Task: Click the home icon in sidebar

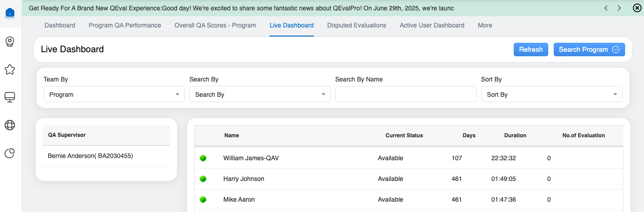Action: pyautogui.click(x=10, y=13)
